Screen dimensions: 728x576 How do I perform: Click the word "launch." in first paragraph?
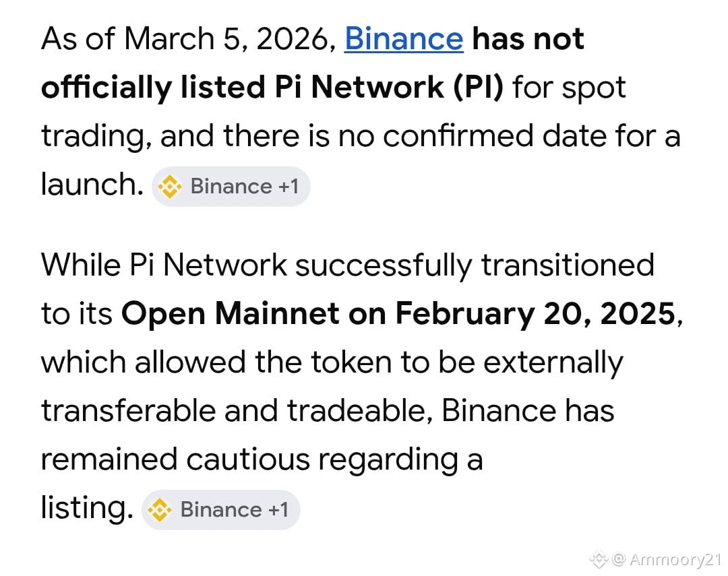[x=92, y=185]
